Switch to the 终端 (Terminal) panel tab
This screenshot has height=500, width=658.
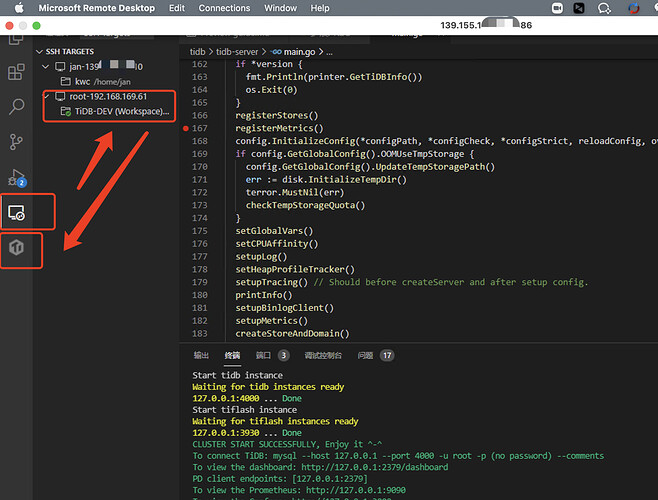(x=232, y=356)
